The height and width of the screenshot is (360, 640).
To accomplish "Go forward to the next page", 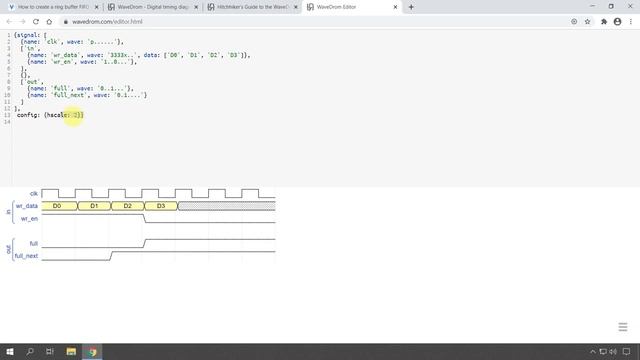I will click(22, 22).
